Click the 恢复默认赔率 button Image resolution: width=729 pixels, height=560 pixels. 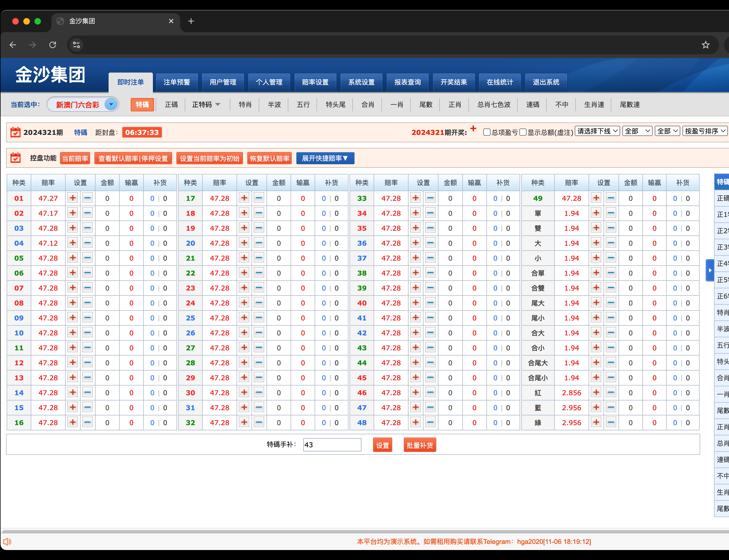(269, 158)
